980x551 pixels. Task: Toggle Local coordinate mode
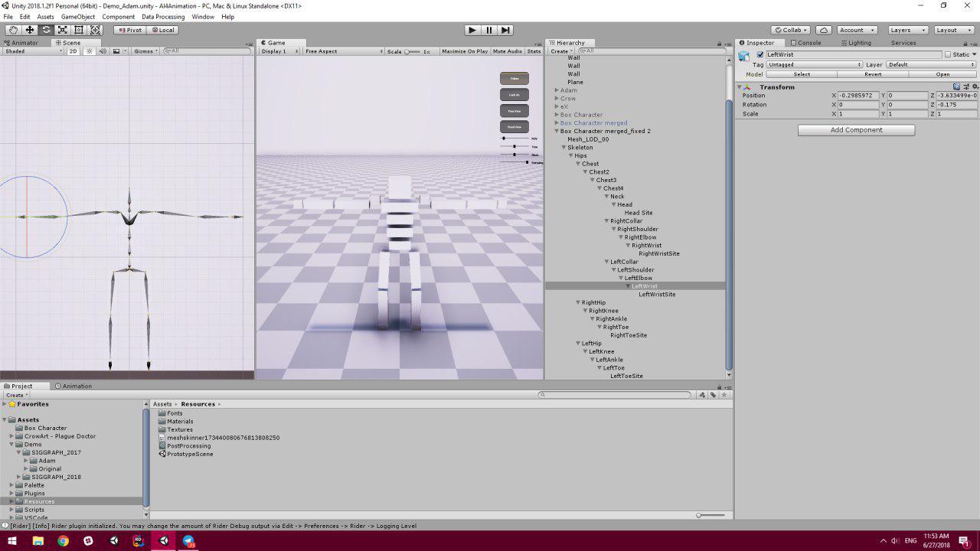click(x=162, y=30)
